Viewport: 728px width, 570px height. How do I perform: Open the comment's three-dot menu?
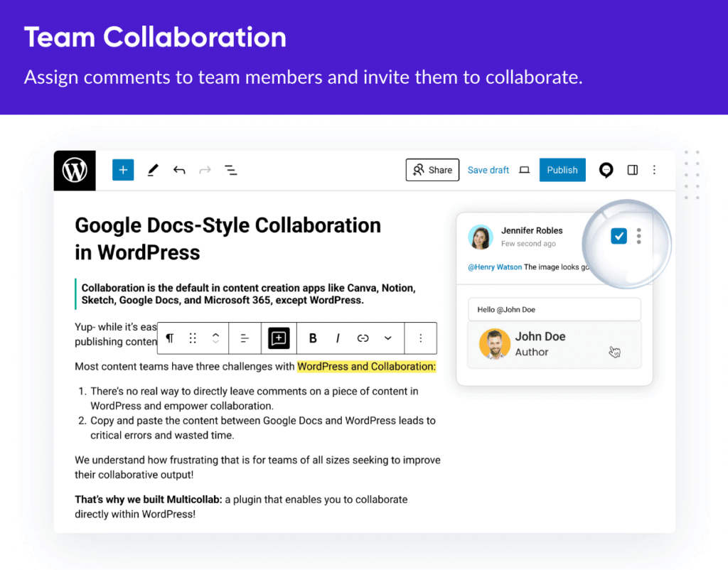pos(638,236)
